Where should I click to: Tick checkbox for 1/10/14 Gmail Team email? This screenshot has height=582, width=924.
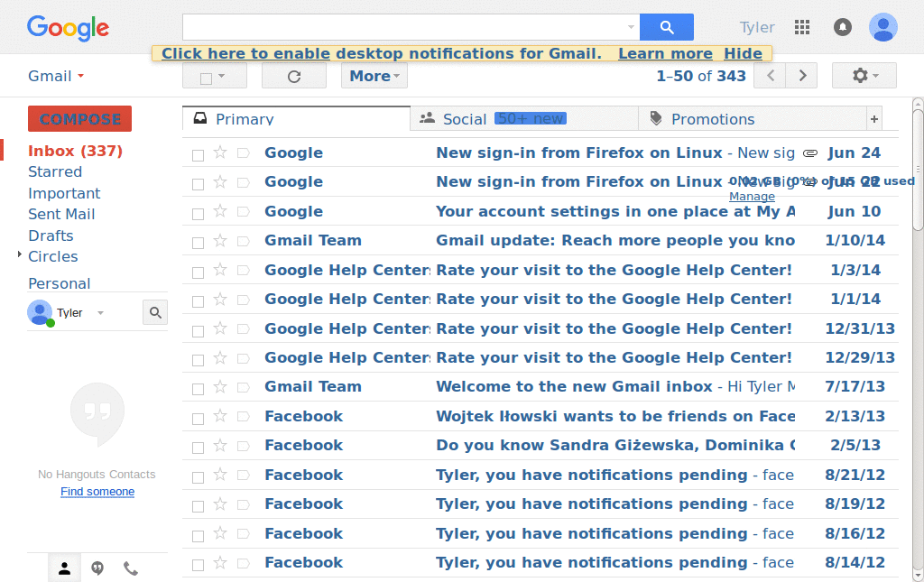coord(198,243)
